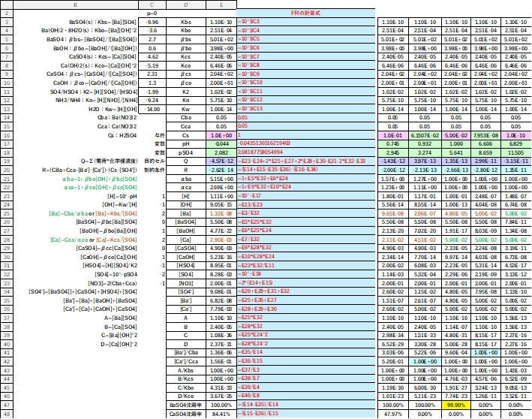Click the 'μ=0' cell
532x419 pixels.
(152, 14)
